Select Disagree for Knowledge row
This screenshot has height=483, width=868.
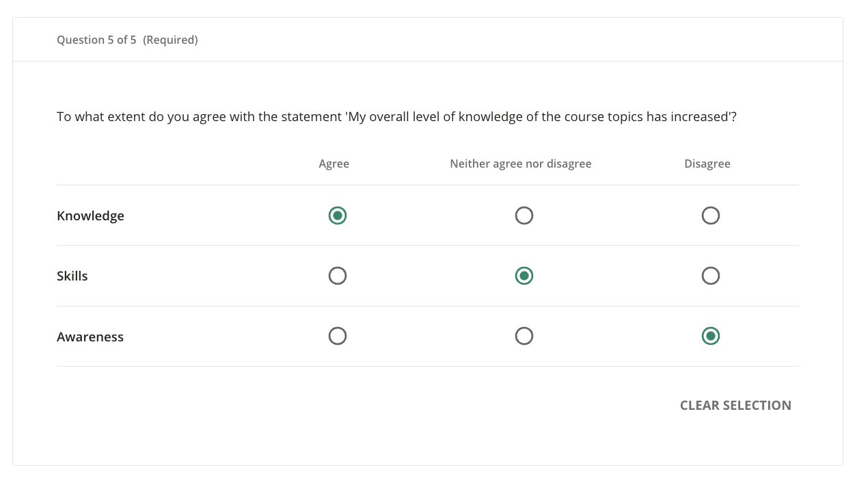point(710,216)
